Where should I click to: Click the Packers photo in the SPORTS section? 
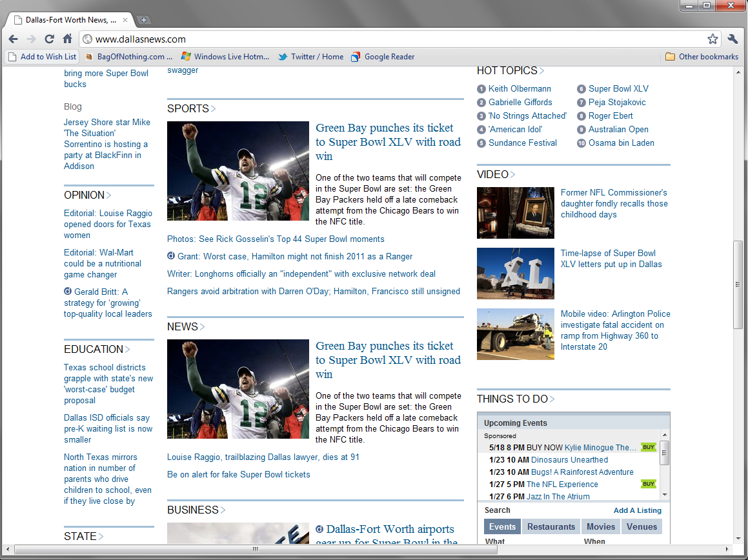click(x=238, y=171)
